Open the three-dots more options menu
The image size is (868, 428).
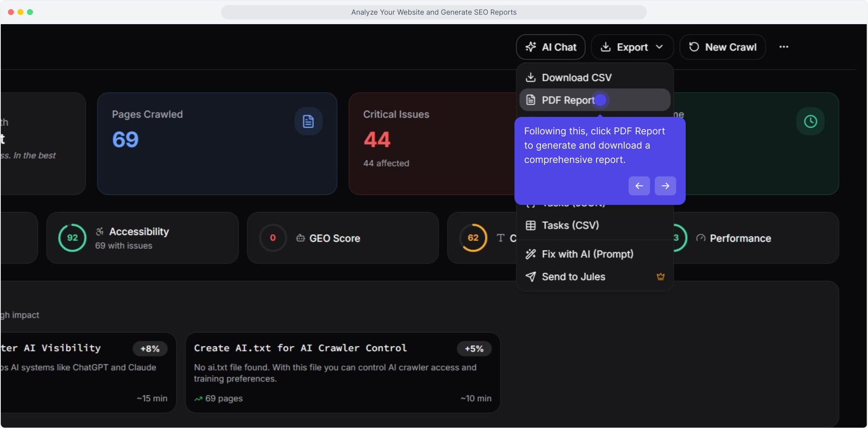point(784,47)
